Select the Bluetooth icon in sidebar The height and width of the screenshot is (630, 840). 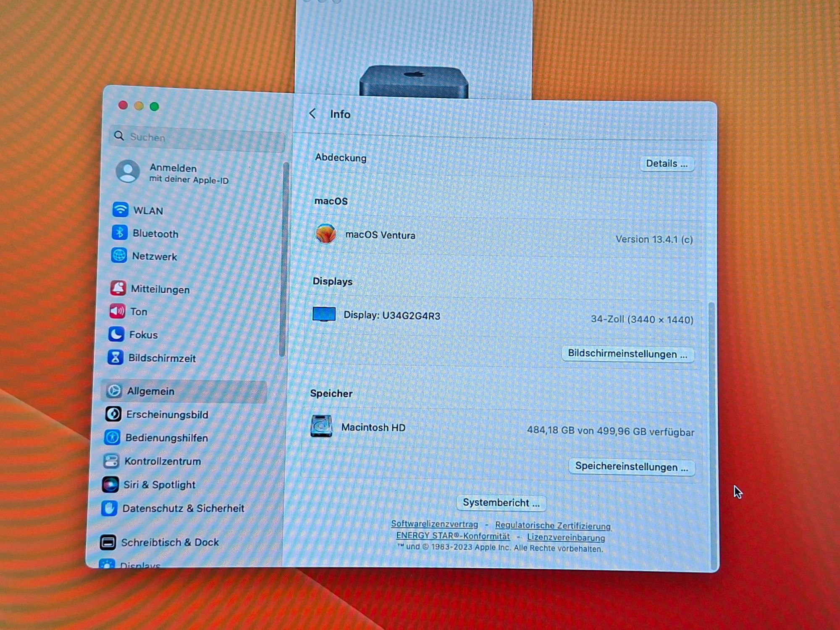tap(120, 233)
